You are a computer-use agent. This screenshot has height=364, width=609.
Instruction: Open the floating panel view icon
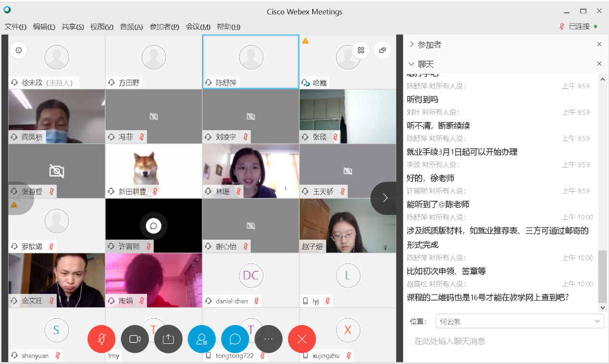[382, 50]
